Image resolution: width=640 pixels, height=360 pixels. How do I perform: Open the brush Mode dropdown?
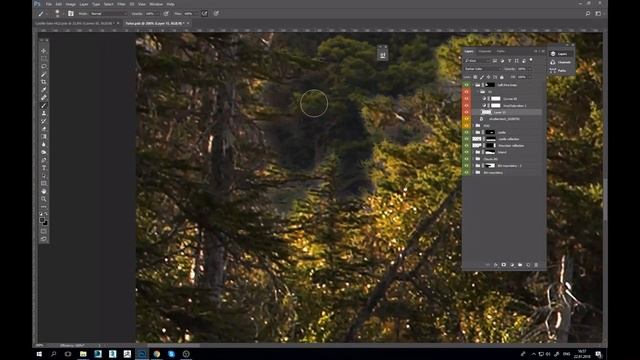pos(108,13)
